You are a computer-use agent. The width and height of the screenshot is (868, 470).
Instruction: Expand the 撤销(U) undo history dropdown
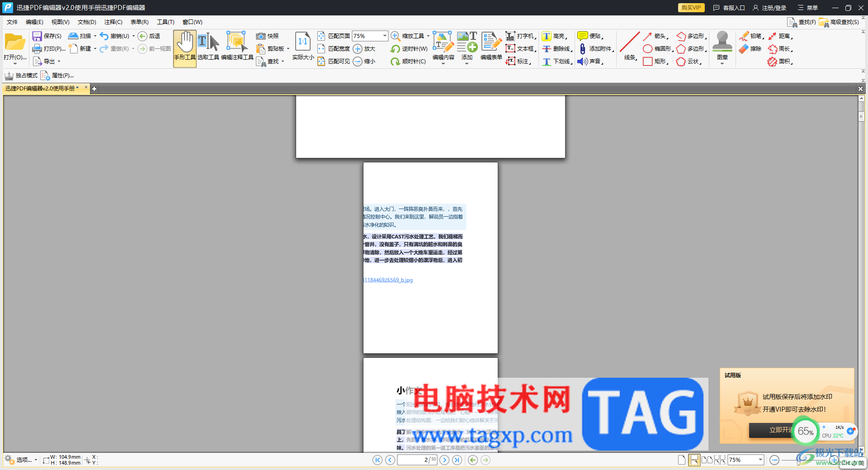133,36
